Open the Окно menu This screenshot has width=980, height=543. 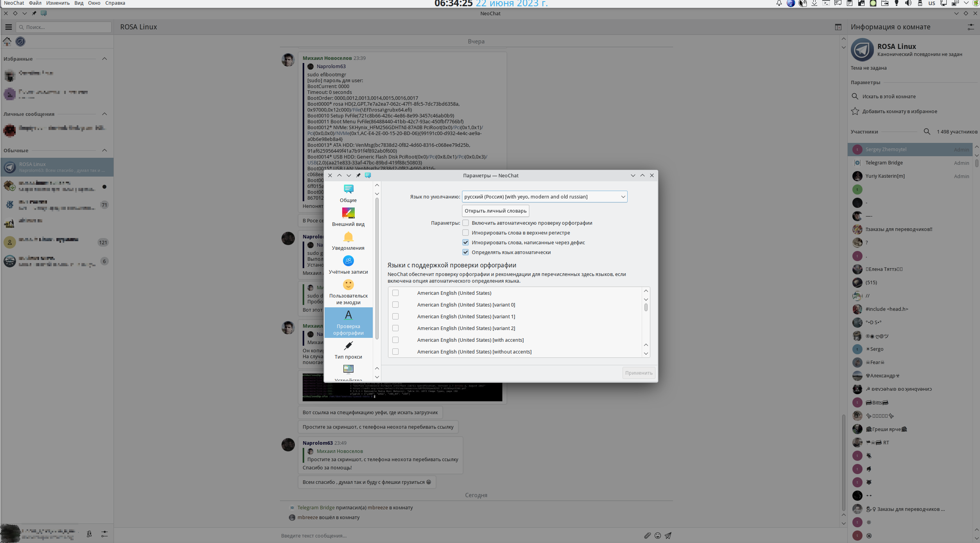point(94,3)
